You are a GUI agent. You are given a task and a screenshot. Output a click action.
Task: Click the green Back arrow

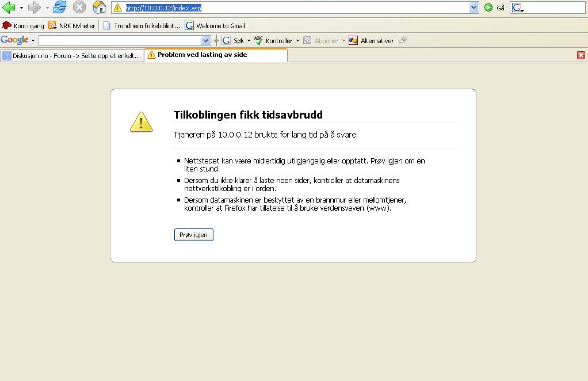pyautogui.click(x=9, y=7)
